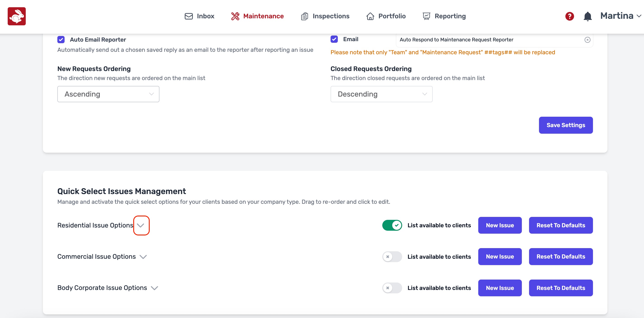Uncheck the Email checkbox
This screenshot has width=644, height=318.
point(334,39)
